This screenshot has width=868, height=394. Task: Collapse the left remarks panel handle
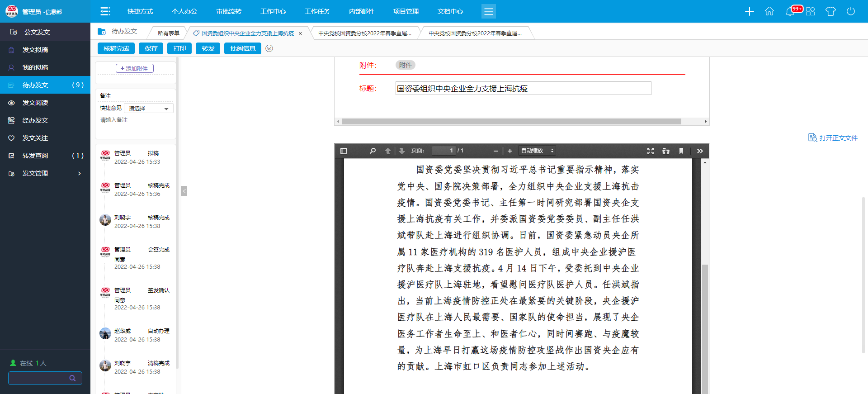point(184,191)
